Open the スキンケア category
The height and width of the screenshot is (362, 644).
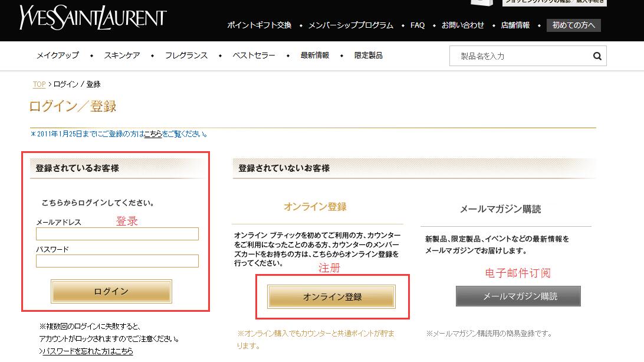[122, 56]
